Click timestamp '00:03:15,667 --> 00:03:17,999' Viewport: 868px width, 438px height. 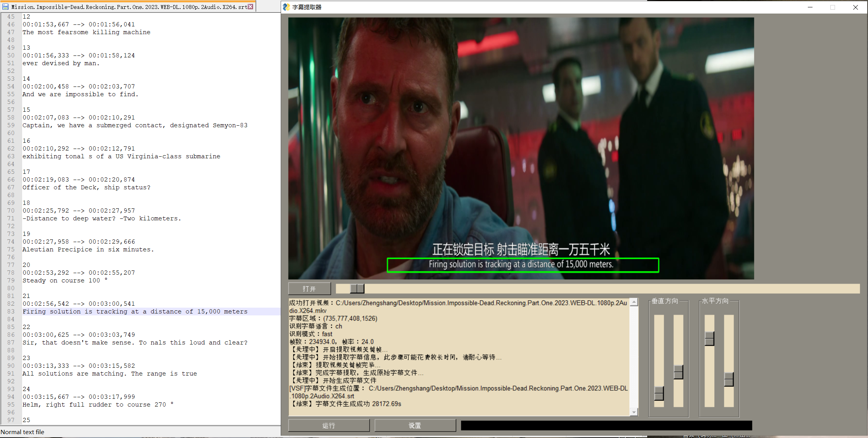coord(79,397)
